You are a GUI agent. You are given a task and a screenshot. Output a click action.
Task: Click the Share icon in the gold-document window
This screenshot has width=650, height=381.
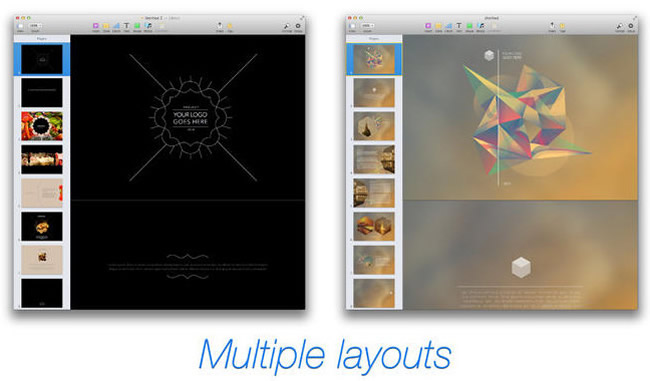pyautogui.click(x=552, y=26)
